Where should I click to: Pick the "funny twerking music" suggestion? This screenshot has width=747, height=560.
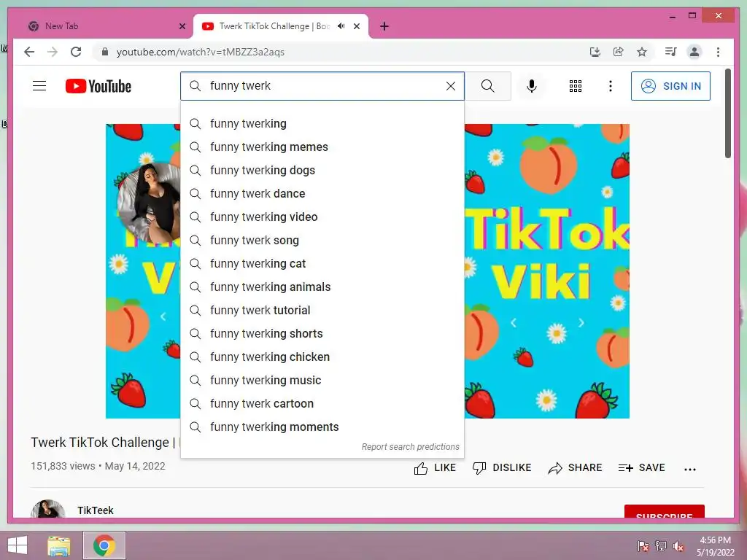click(x=322, y=381)
